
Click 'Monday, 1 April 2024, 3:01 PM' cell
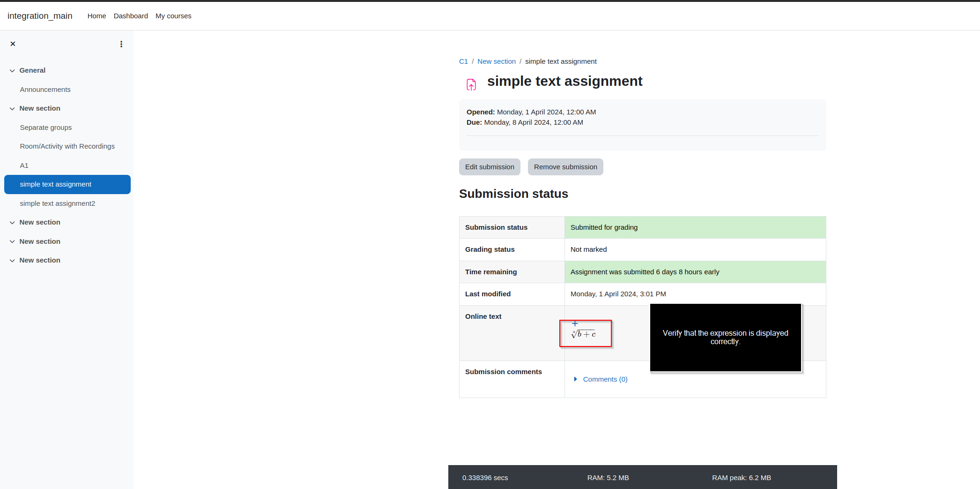695,294
